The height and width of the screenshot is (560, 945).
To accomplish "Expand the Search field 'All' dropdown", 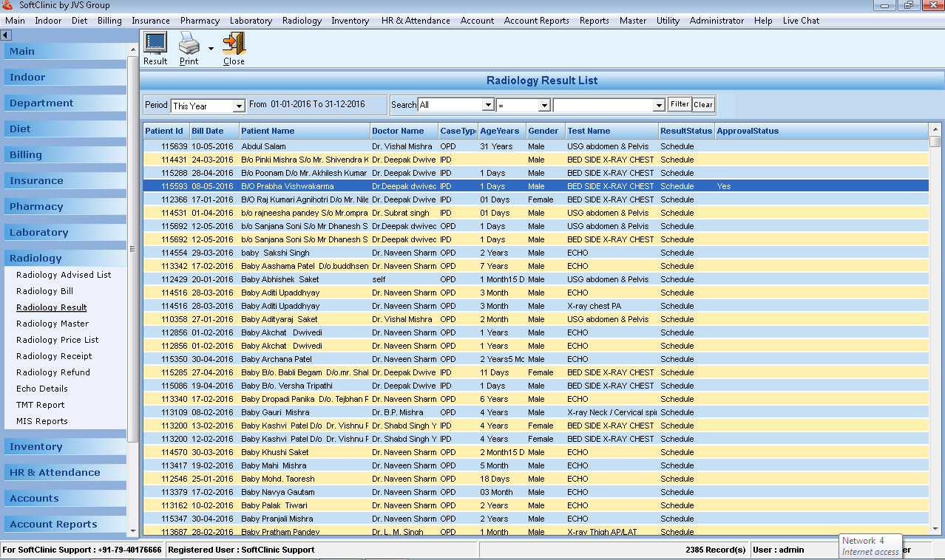I will click(487, 106).
